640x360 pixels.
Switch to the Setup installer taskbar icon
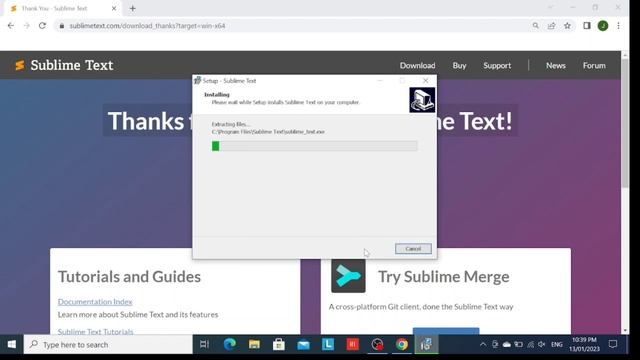426,344
